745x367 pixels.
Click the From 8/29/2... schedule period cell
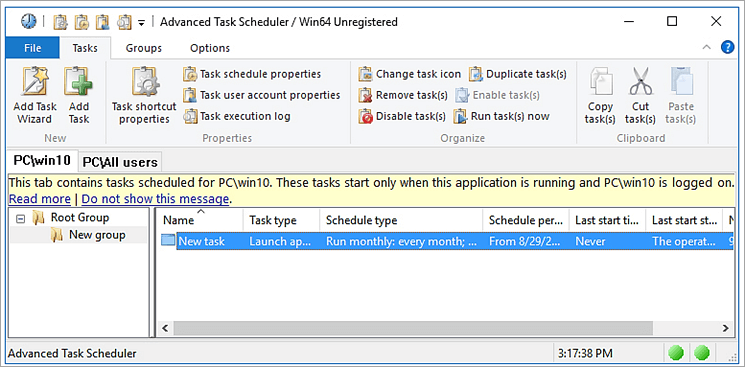pos(526,241)
